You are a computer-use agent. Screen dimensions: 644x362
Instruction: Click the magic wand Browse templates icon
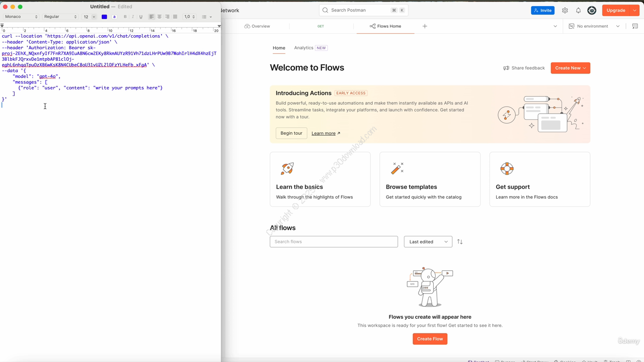point(397,168)
